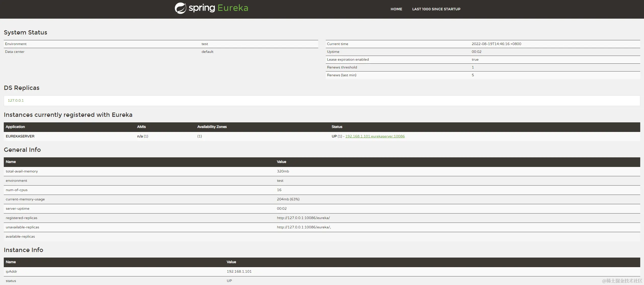The height and width of the screenshot is (285, 644).
Task: Click the current time value 2022-08-19T14:46:16
Action: [x=496, y=44]
